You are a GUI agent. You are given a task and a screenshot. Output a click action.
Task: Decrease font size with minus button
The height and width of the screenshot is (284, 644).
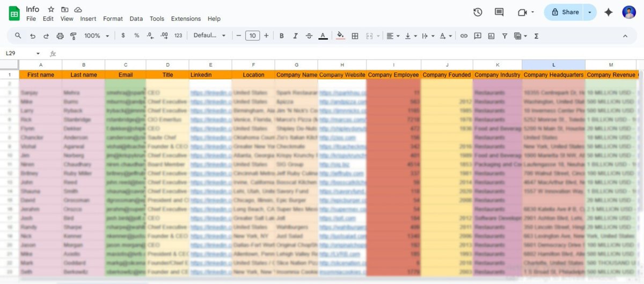pos(239,36)
